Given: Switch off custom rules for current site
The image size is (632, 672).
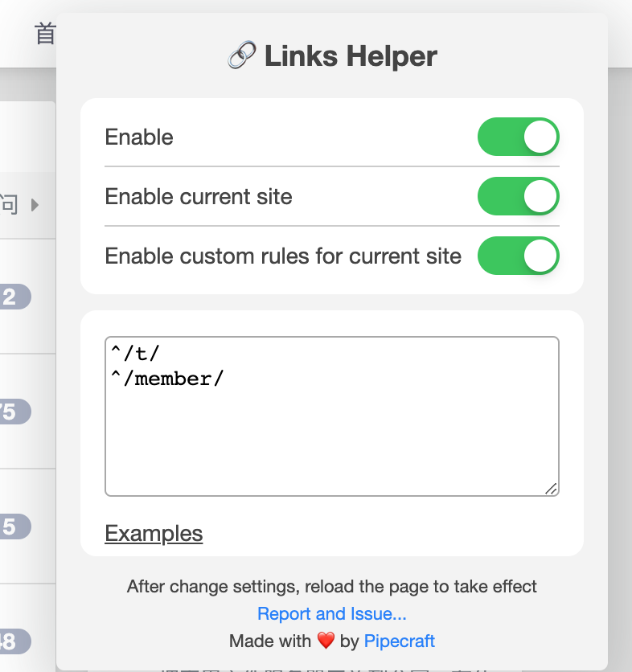Looking at the screenshot, I should tap(518, 256).
